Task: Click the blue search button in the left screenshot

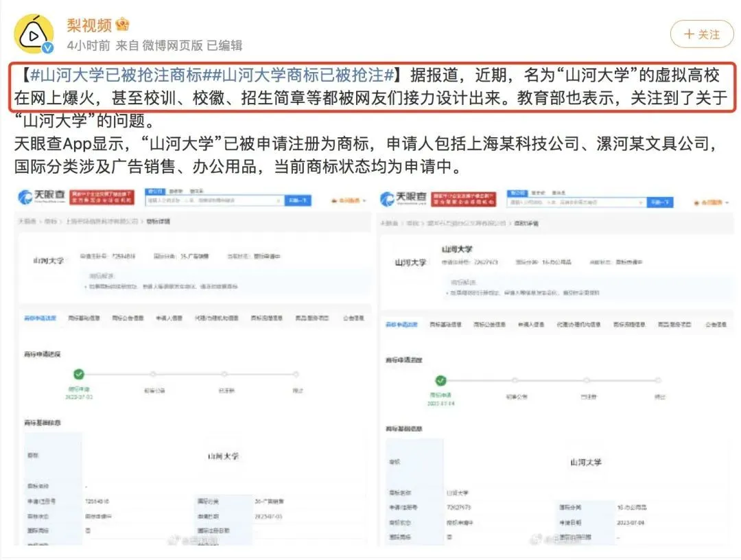Action: tap(298, 201)
